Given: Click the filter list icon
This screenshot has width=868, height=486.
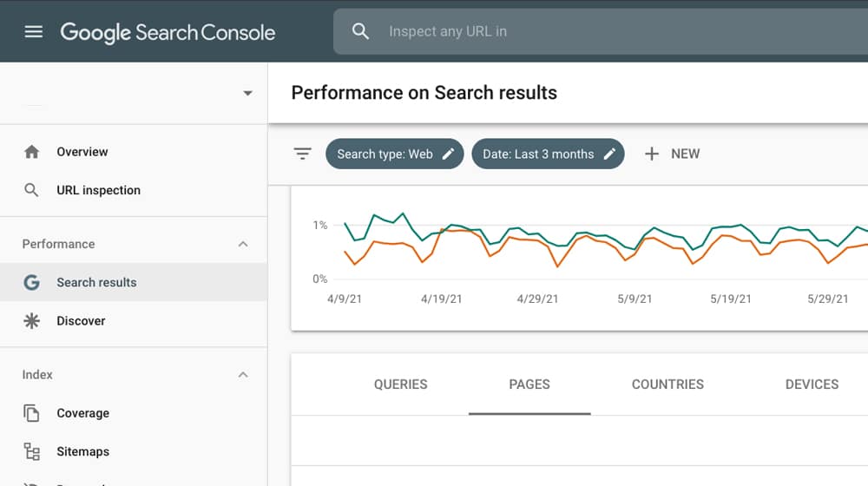Looking at the screenshot, I should [x=302, y=154].
